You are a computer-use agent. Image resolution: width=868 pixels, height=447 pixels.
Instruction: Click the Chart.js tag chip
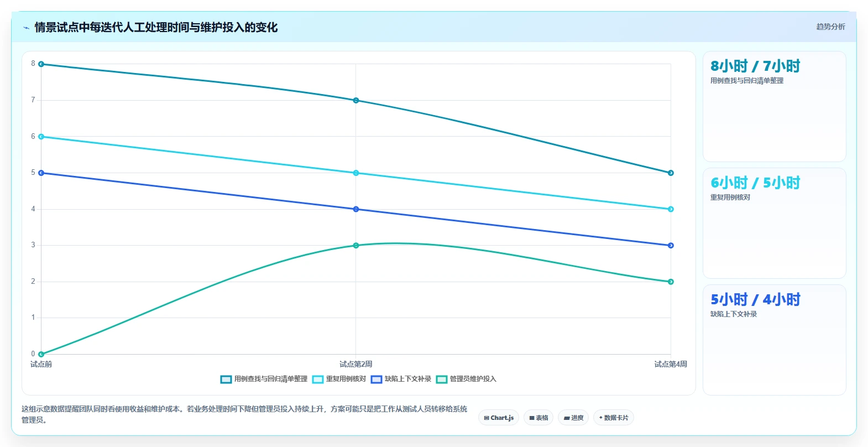click(499, 418)
